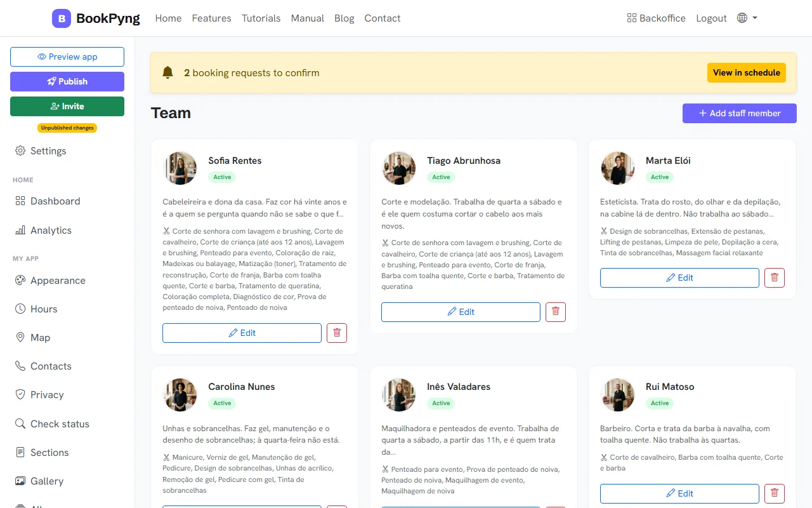Click the '2 booking requests to confirm' text
The height and width of the screenshot is (508, 812).
tap(252, 73)
